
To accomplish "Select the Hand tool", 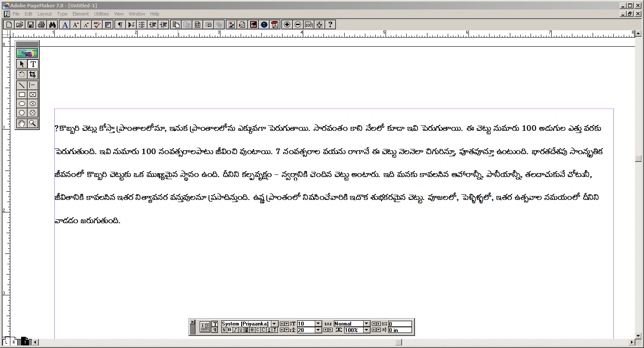I will (x=22, y=123).
